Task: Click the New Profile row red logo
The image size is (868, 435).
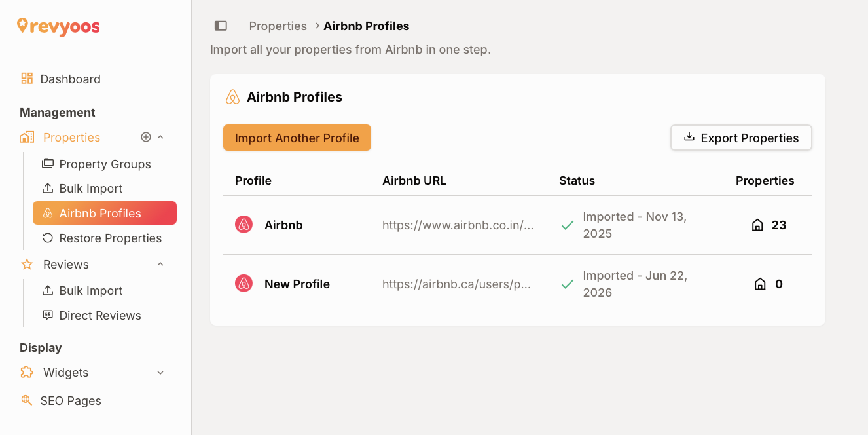Action: pos(244,284)
